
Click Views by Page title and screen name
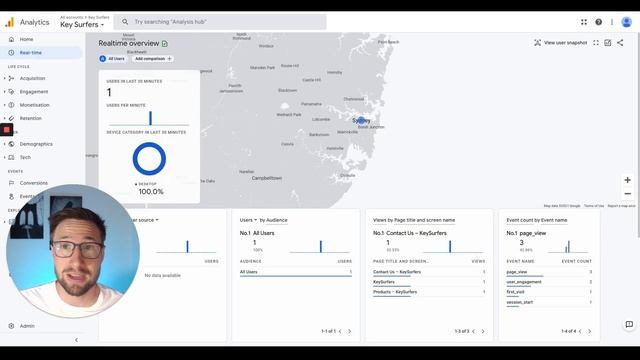coord(414,220)
